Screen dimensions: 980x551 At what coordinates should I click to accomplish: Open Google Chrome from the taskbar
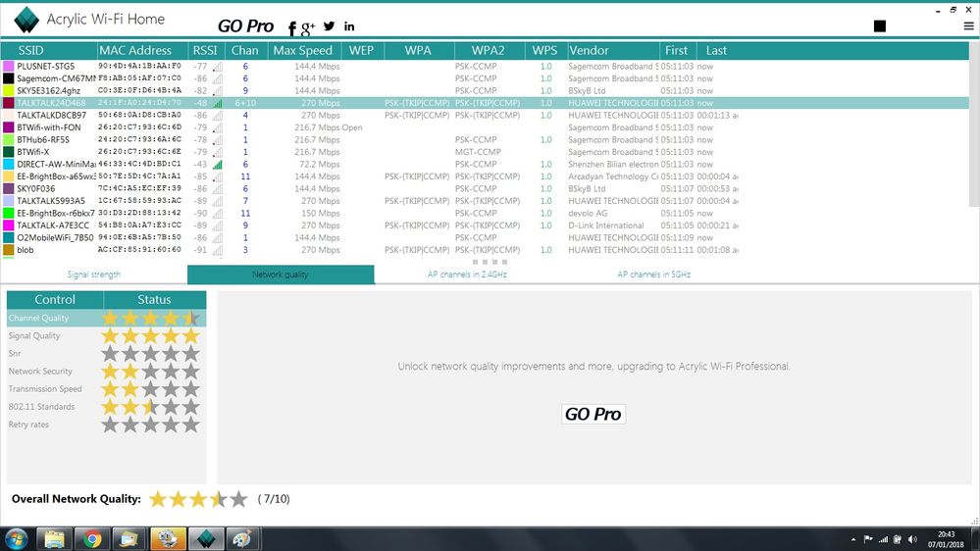pyautogui.click(x=92, y=538)
